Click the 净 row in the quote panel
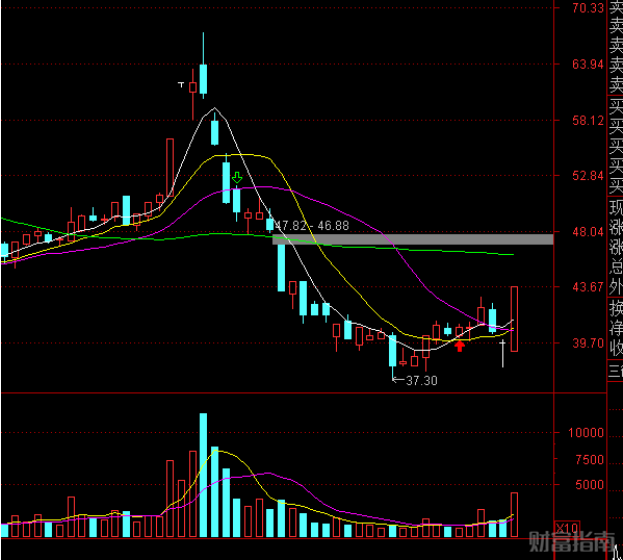Viewport: 623px width, 560px height. [x=615, y=329]
